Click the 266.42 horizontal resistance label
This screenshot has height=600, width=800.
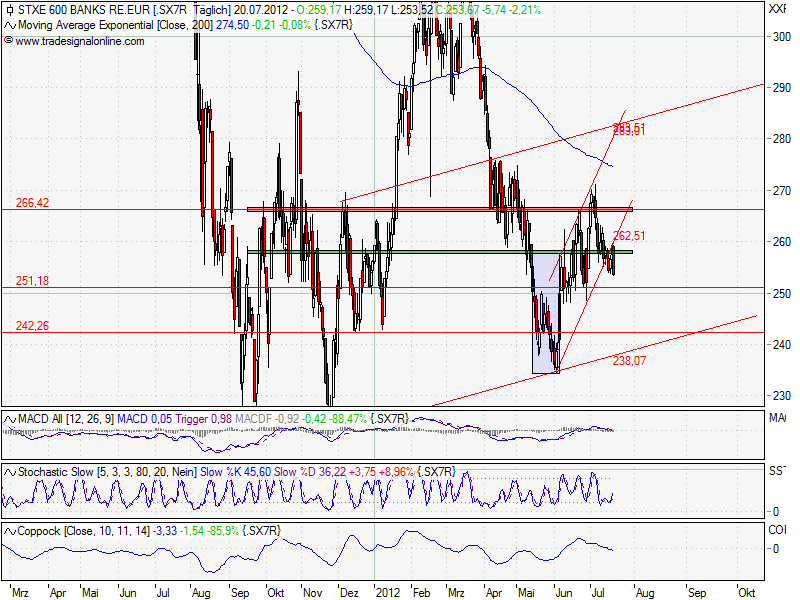32,203
